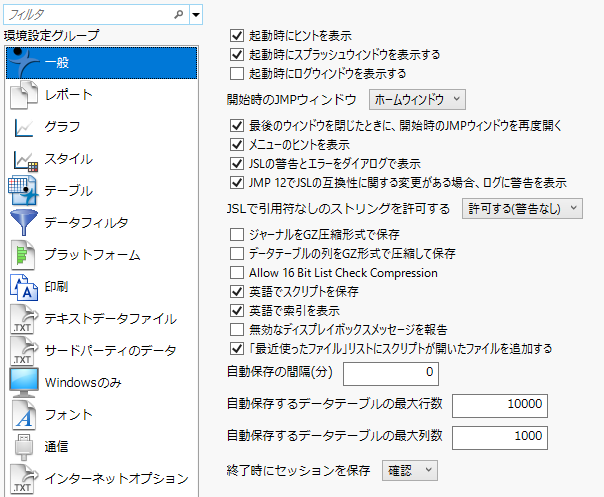Toggle 英語で索引を表示 checkbox

coord(237,311)
